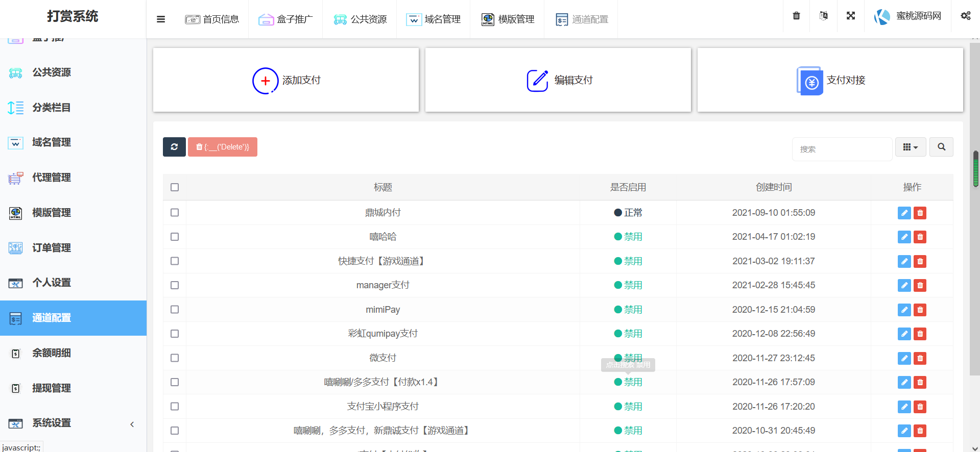Open the 蜜桃源码网 user menu
This screenshot has height=452, width=980.
(x=907, y=16)
